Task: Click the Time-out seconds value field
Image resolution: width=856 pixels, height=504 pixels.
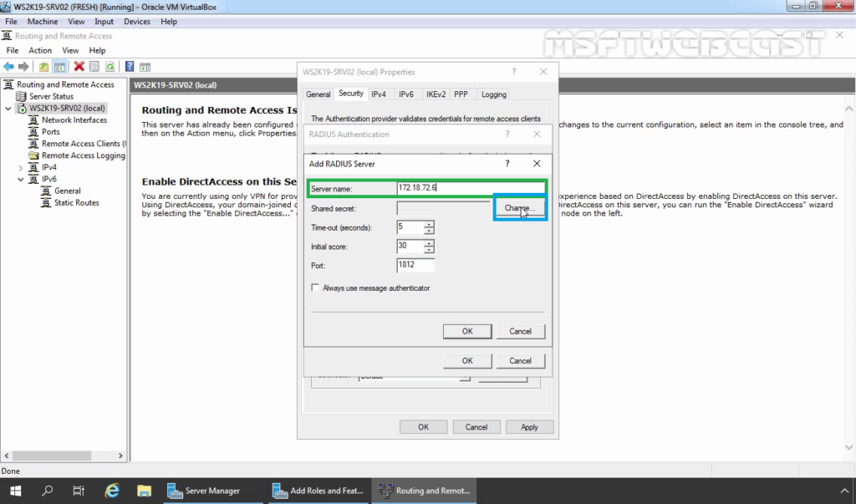Action: click(x=410, y=227)
